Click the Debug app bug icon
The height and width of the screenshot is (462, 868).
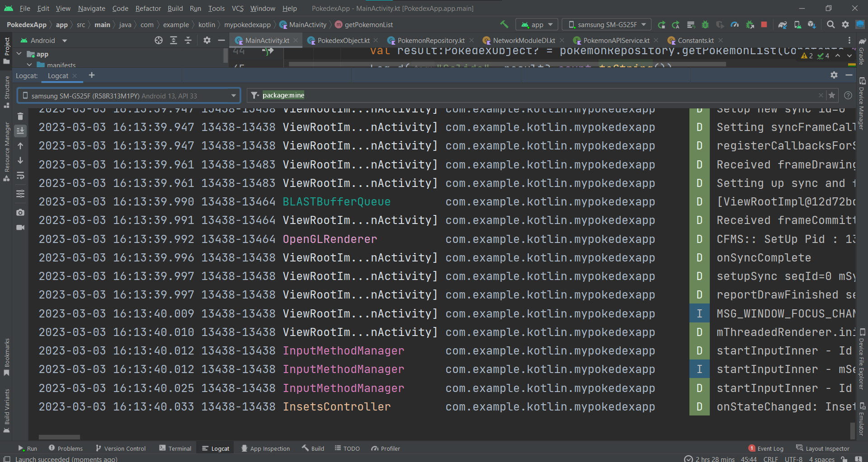[x=705, y=25]
